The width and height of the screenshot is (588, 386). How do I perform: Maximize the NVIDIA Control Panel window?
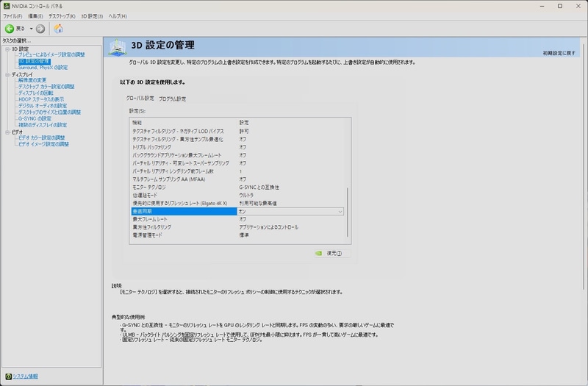[x=560, y=6]
